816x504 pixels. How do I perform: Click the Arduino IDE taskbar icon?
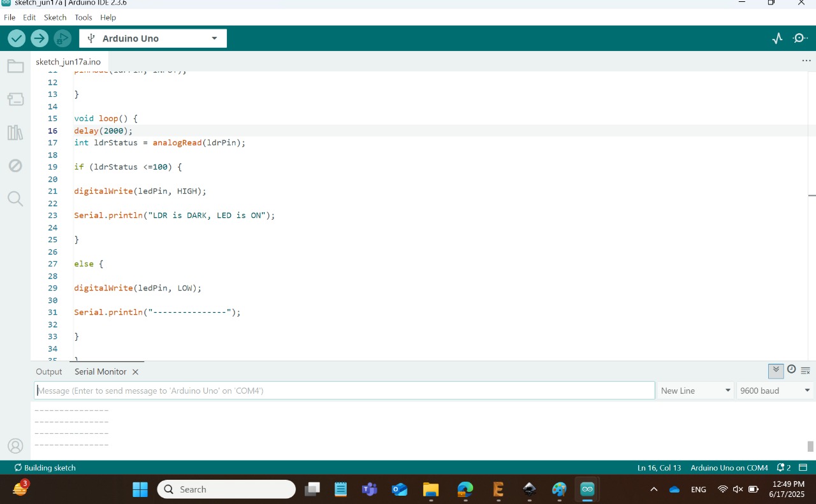pyautogui.click(x=587, y=489)
